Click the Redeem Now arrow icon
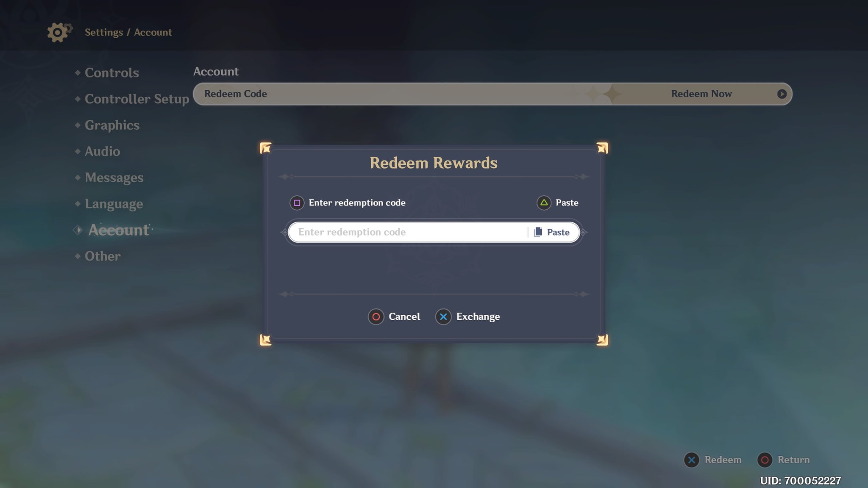 [782, 94]
